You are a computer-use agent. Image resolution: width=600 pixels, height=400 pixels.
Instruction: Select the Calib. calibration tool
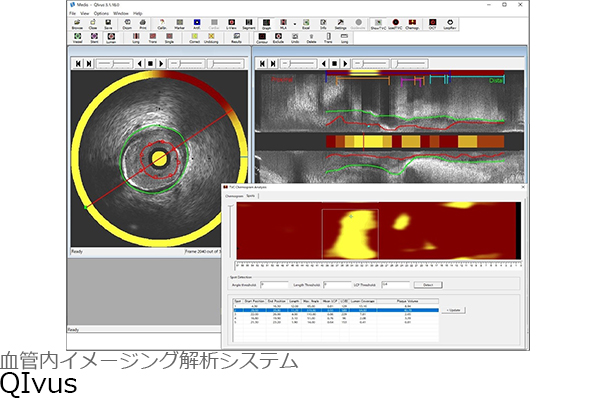pos(162,24)
